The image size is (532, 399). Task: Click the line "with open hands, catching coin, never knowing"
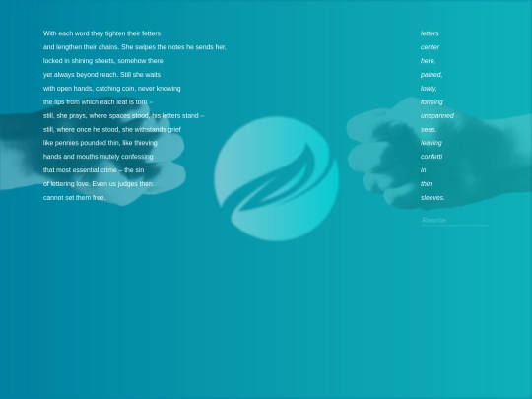(111, 89)
